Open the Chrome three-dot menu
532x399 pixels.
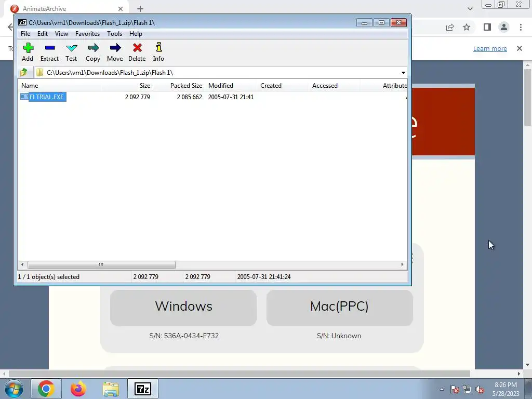pos(521,27)
